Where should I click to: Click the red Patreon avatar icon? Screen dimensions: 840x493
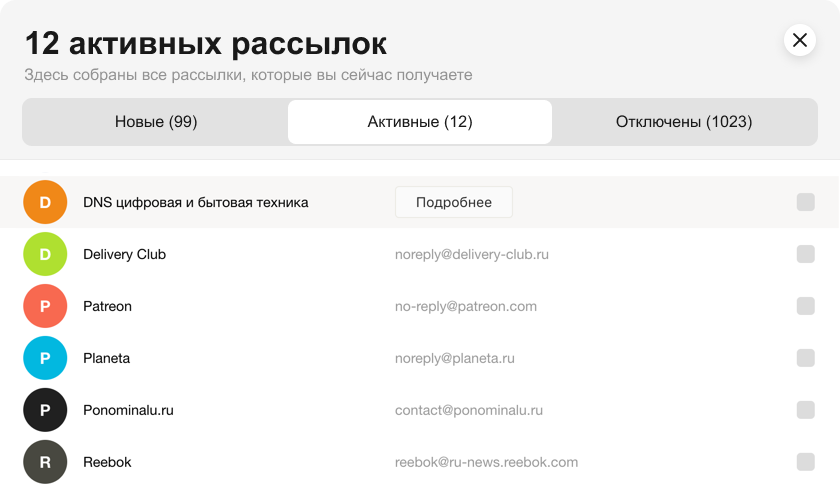(45, 306)
